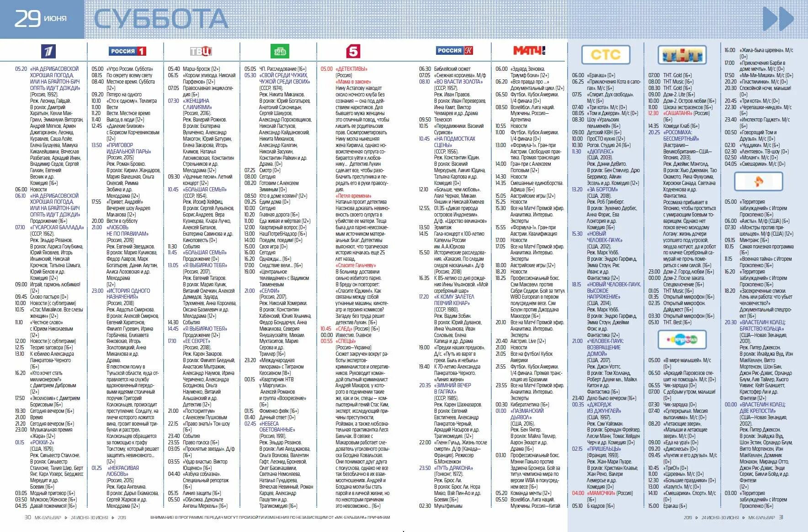808x532 pixels.
Task: Click the «СУББОТА» day heading
Action: pyautogui.click(x=161, y=19)
